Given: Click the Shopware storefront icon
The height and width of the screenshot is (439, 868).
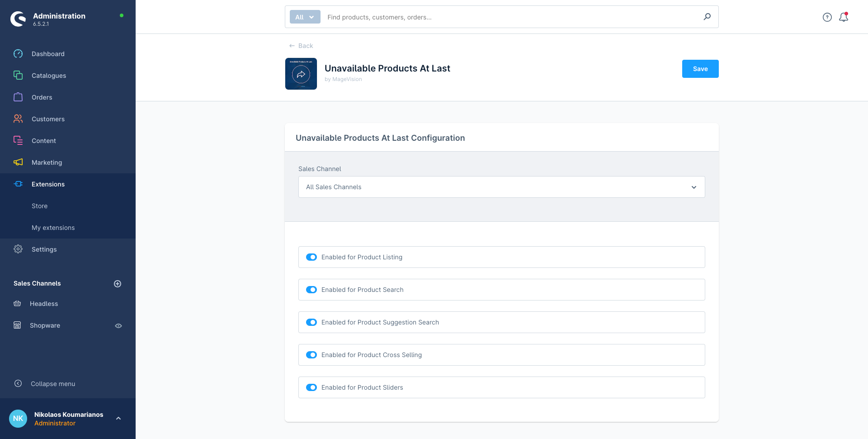Looking at the screenshot, I should pyautogui.click(x=17, y=325).
